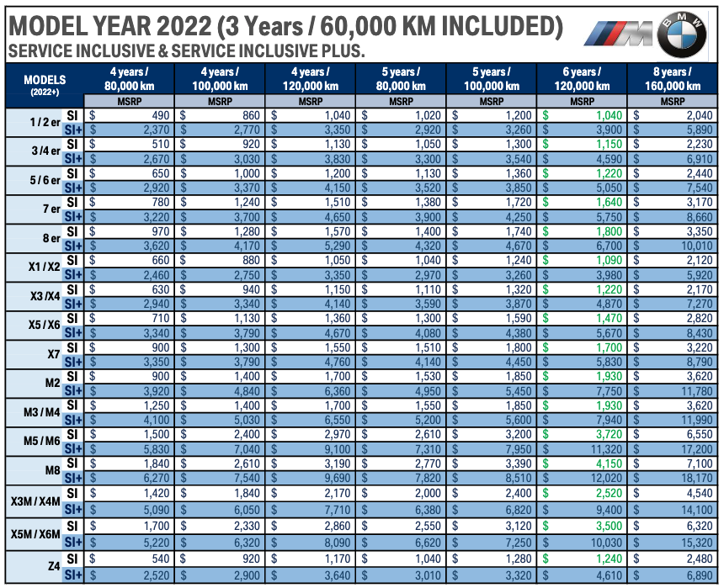The width and height of the screenshot is (724, 588).
Task: Click the 7,270 price for X3 /X4 SI+
Action: pos(700,304)
